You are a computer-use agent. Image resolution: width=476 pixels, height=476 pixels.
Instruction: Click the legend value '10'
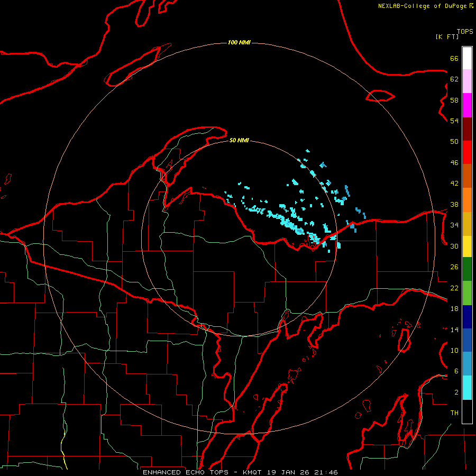(x=454, y=350)
